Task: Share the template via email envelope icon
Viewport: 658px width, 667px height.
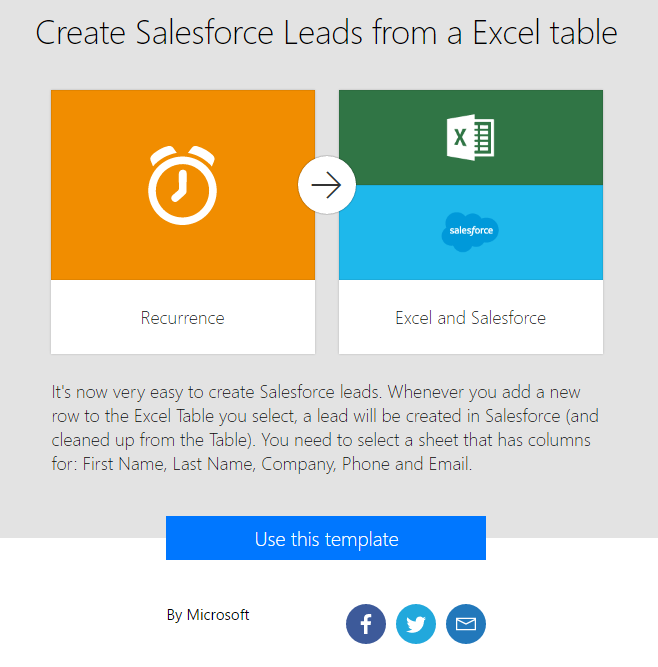Action: pyautogui.click(x=466, y=624)
